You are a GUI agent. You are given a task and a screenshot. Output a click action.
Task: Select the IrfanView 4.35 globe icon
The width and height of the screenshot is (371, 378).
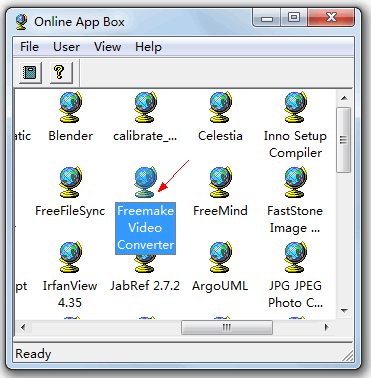[70, 257]
